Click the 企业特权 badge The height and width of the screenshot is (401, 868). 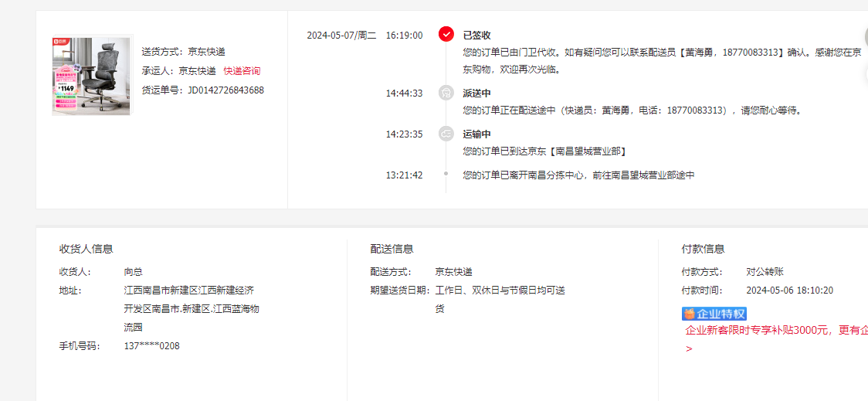[714, 314]
